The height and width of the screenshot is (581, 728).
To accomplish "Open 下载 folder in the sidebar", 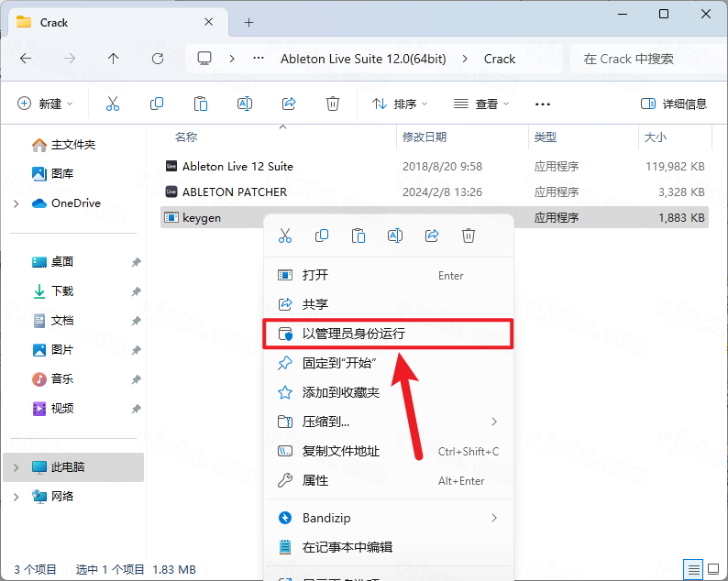I will click(x=62, y=291).
